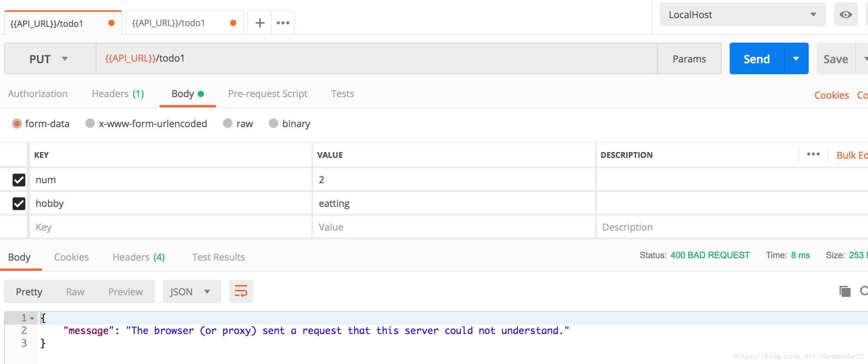Open the JSON format dropdown

click(x=191, y=292)
